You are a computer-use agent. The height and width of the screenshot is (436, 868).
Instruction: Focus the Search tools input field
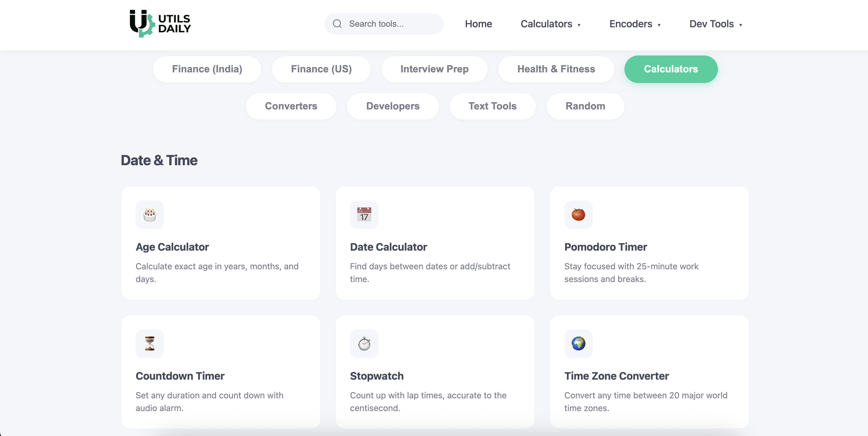tap(391, 24)
